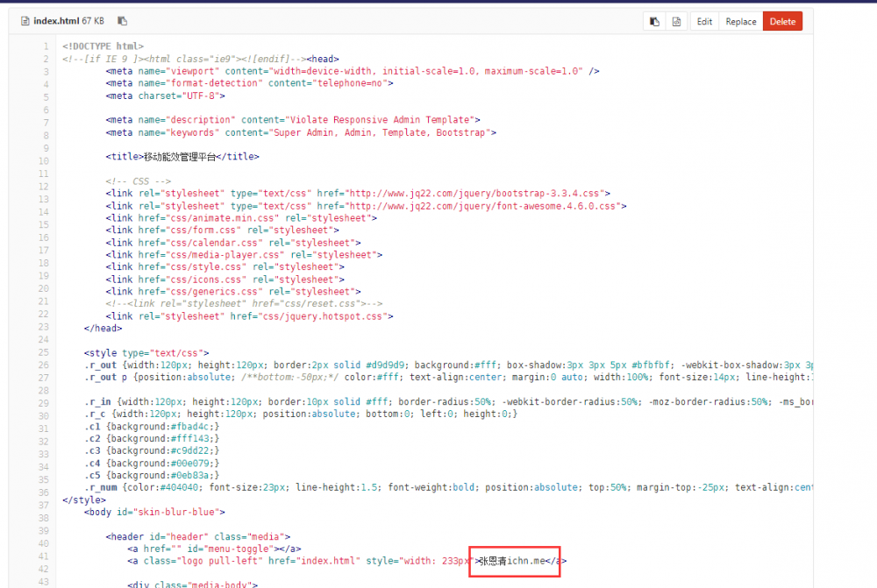877x588 pixels.
Task: Click the Replace button
Action: click(x=740, y=22)
